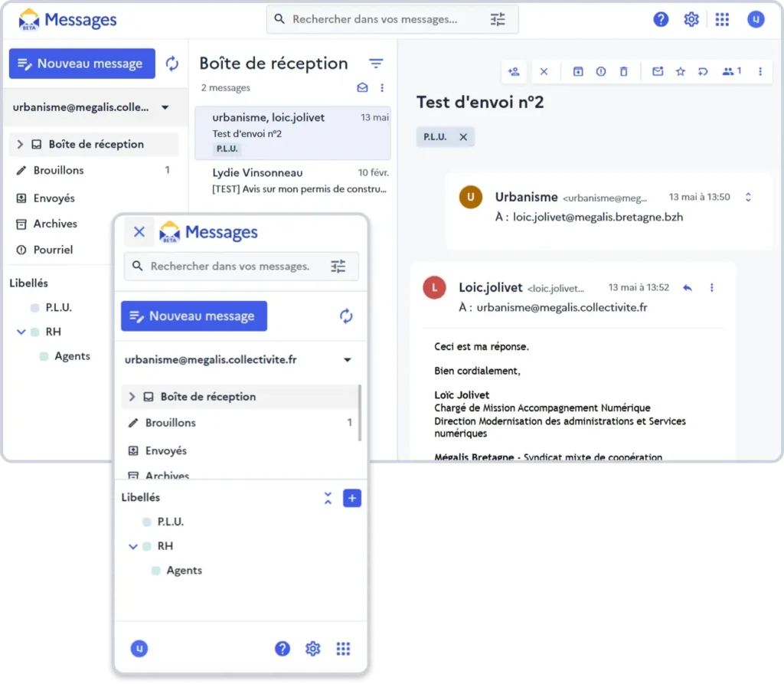Open the shared users icon showing 1
The image size is (784, 684).
coord(731,71)
